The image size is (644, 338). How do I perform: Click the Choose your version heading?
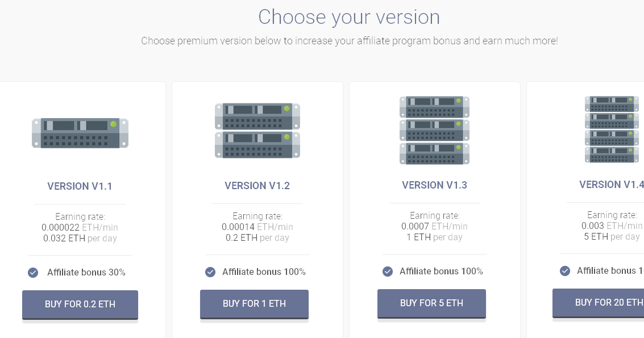tap(348, 16)
